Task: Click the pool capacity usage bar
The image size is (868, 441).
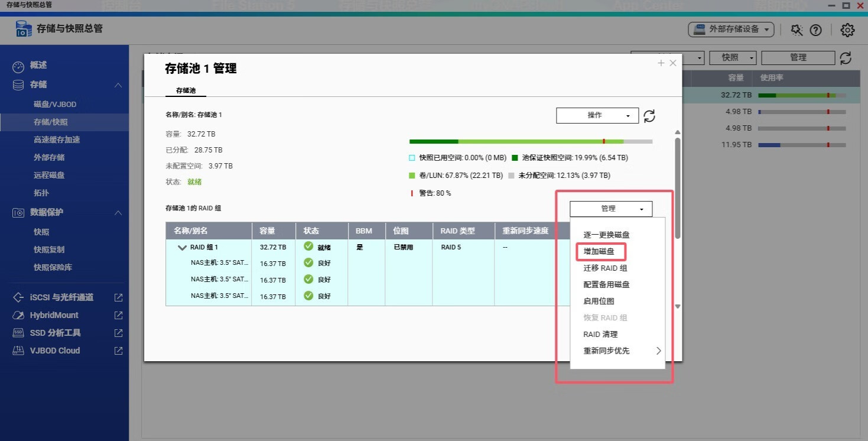Action: click(531, 142)
